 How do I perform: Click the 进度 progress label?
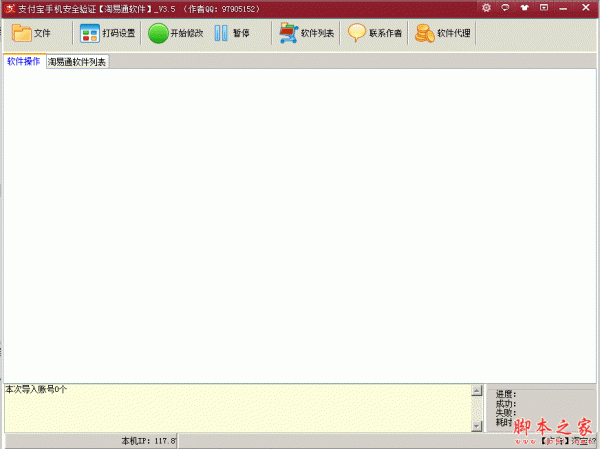click(506, 394)
